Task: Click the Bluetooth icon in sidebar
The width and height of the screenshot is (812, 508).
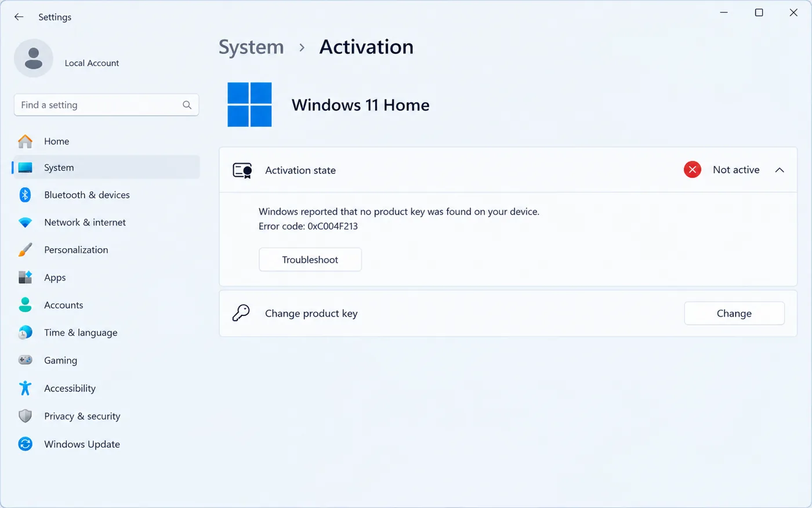Action: [25, 195]
